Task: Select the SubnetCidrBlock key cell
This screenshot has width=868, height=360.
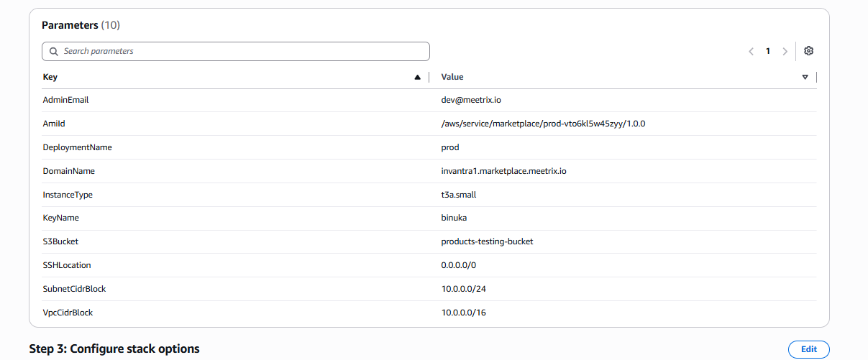Action: click(75, 289)
